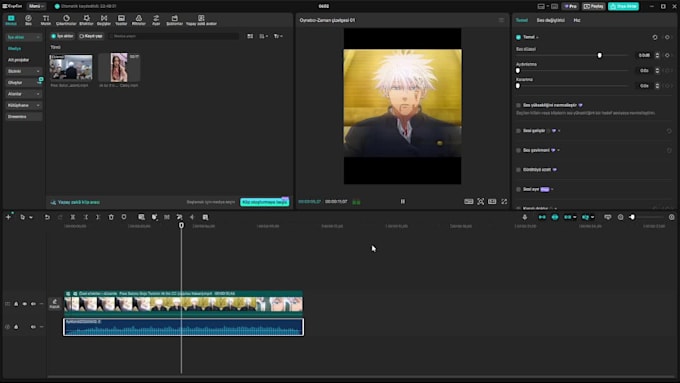The width and height of the screenshot is (680, 383).
Task: Open the Filtreler (Filters) tool
Action: tap(139, 20)
